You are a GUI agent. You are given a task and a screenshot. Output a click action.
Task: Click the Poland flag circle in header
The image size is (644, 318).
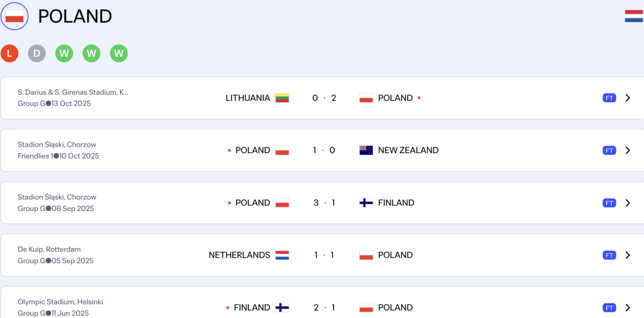[x=14, y=16]
